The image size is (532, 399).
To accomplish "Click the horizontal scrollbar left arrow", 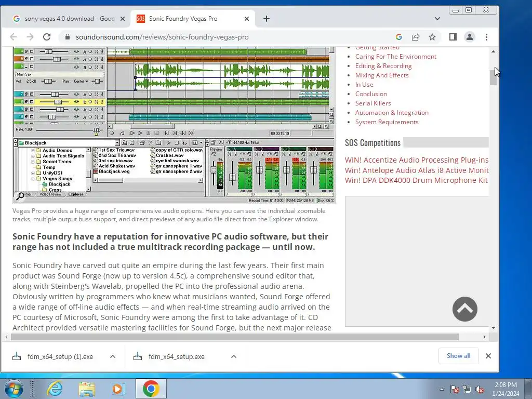I will [x=6, y=337].
